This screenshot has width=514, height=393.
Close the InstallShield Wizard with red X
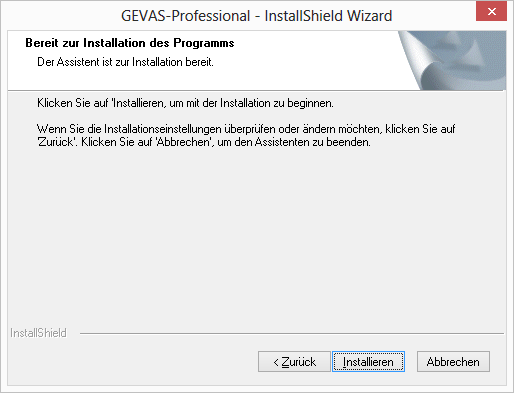click(491, 12)
